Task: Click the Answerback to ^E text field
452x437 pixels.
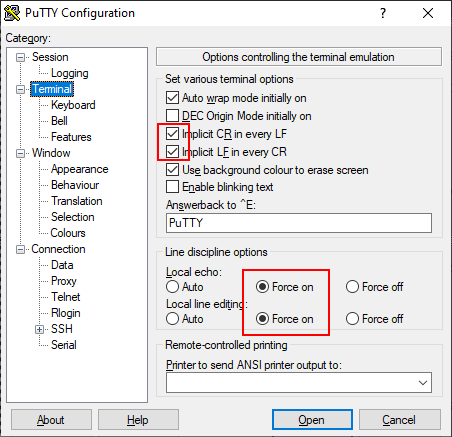Action: (299, 223)
